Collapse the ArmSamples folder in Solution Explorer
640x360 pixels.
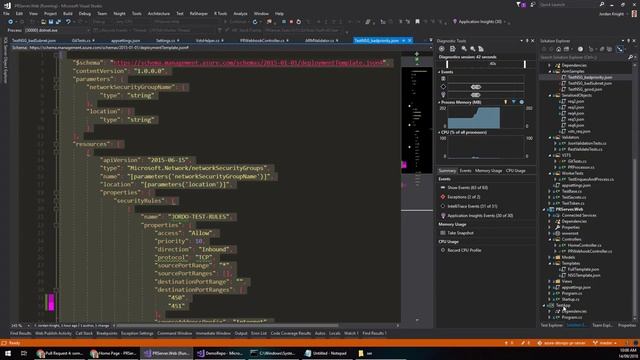point(550,71)
